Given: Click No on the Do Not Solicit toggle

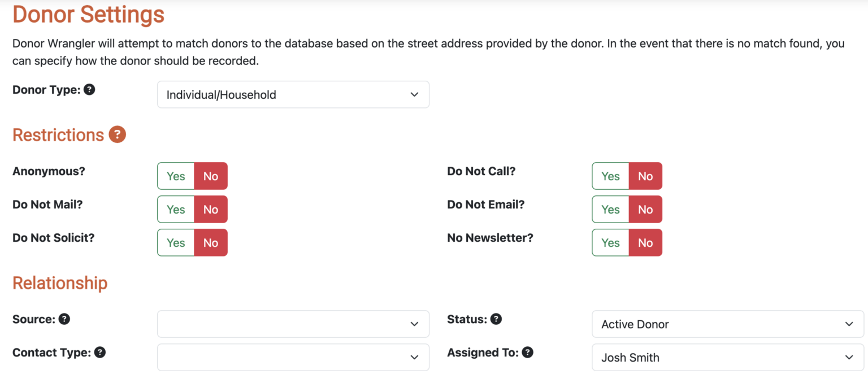Looking at the screenshot, I should 211,242.
